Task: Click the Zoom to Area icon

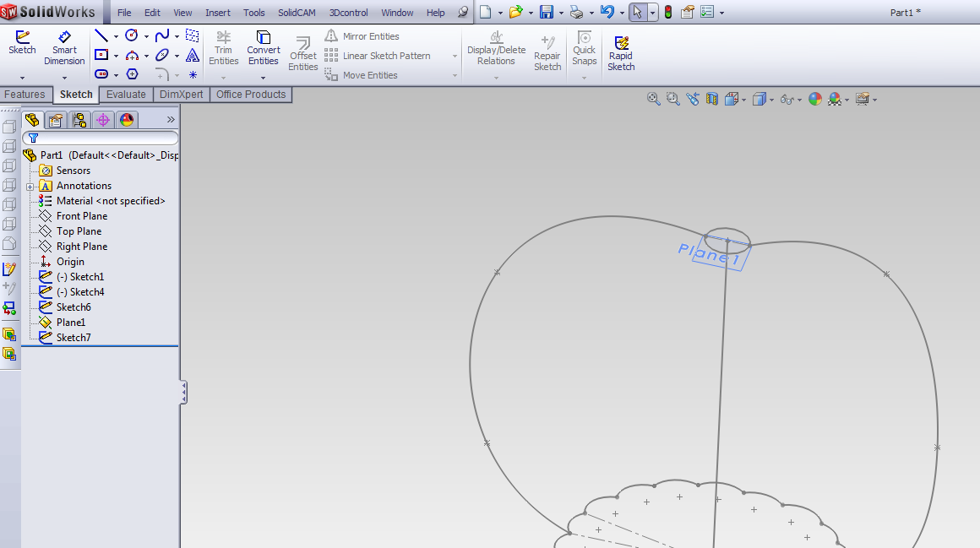Action: [672, 99]
